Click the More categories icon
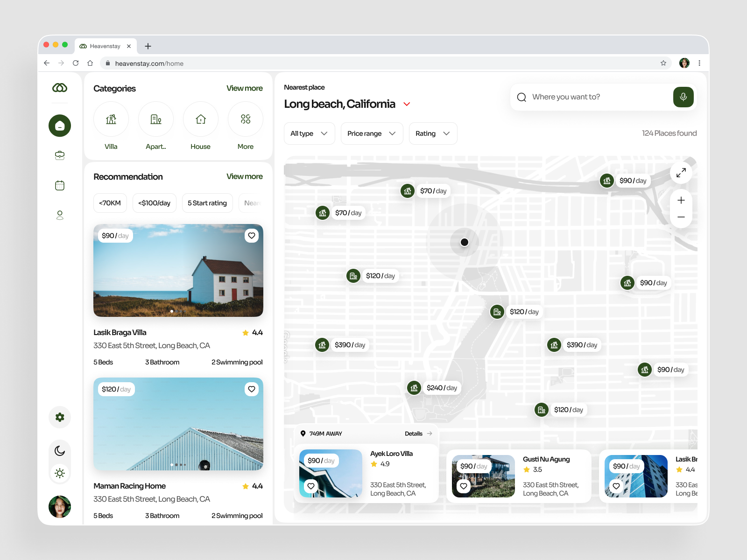Viewport: 747px width, 560px height. 245,119
